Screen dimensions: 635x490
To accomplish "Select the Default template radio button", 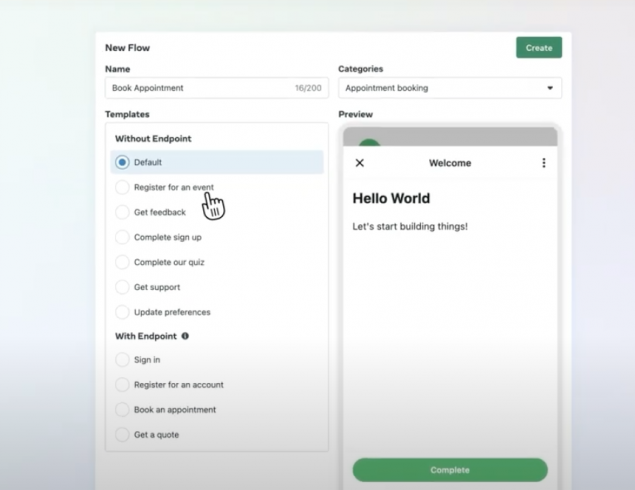I will tap(123, 162).
